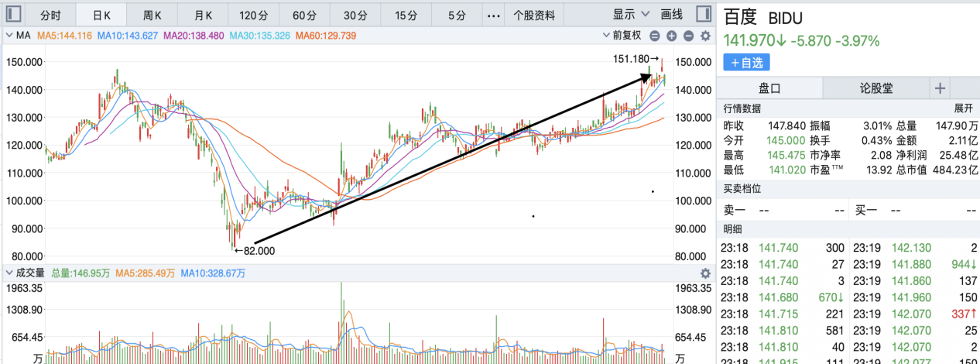
Task: Add BIDU to watchlist with +自选
Action: point(746,62)
